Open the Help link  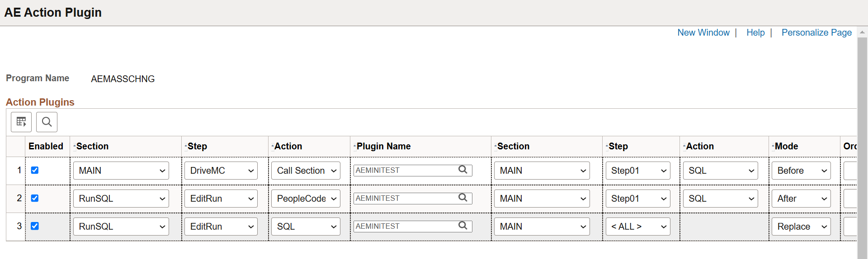(x=755, y=32)
